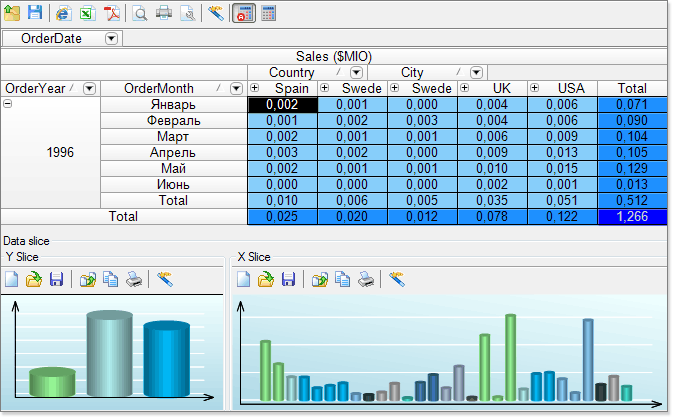Expand the first Swede column
This screenshot has width=680, height=420.
pos(324,88)
